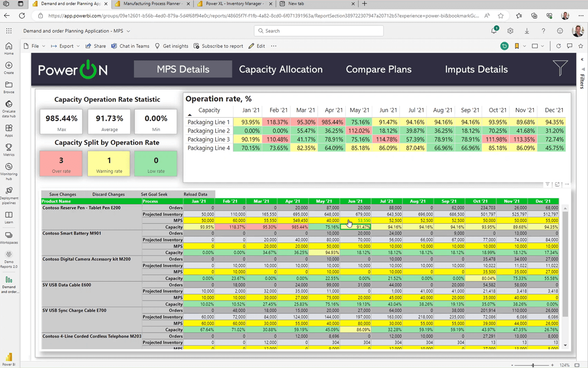Open comments pane icon
The width and height of the screenshot is (588, 368).
click(570, 46)
